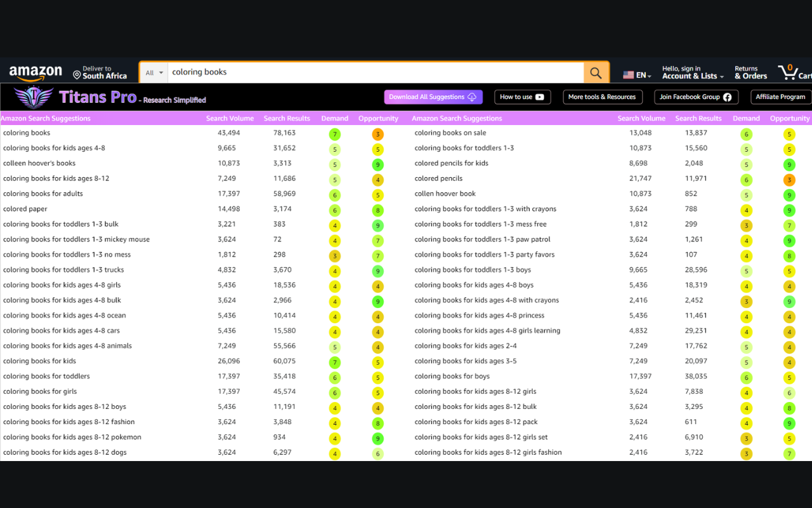Click the orange search magnifying glass icon

click(x=595, y=72)
